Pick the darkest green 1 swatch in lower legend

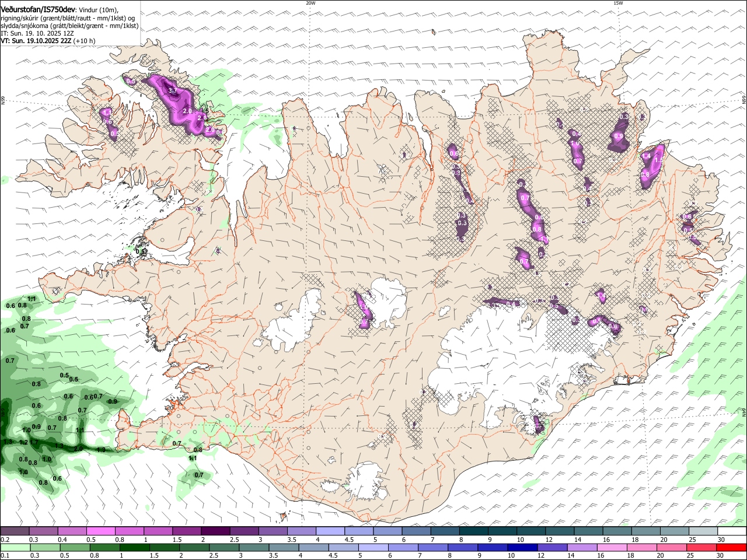pos(135,548)
